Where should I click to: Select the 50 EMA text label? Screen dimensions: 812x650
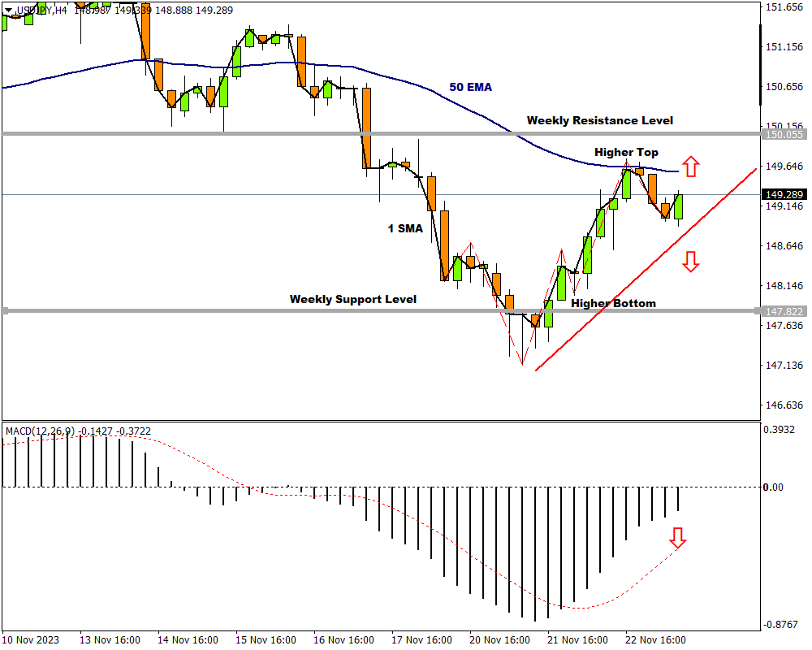(x=470, y=87)
